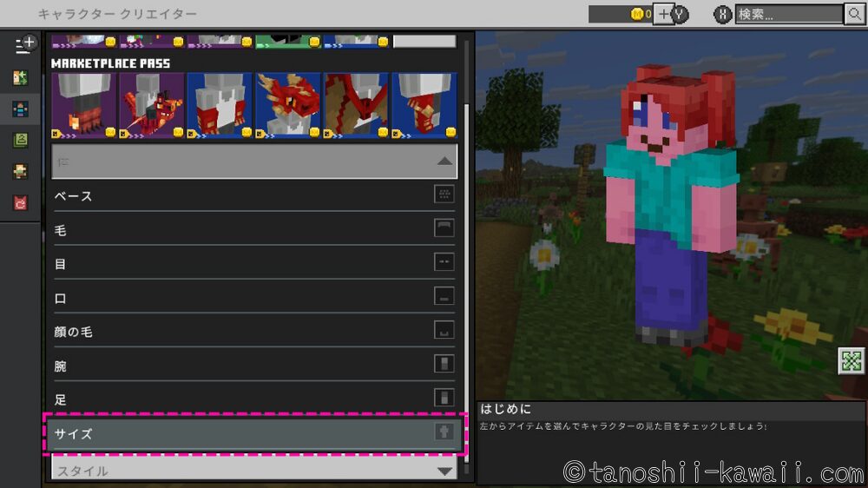868x488 pixels.
Task: Click the red cape icon in sidebar
Action: tap(21, 203)
